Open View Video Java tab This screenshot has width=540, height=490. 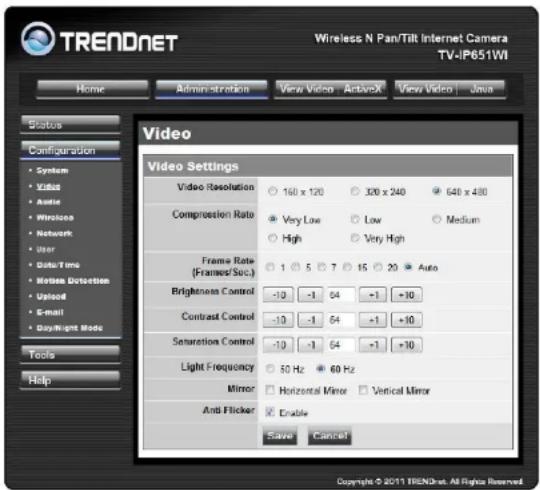(449, 89)
